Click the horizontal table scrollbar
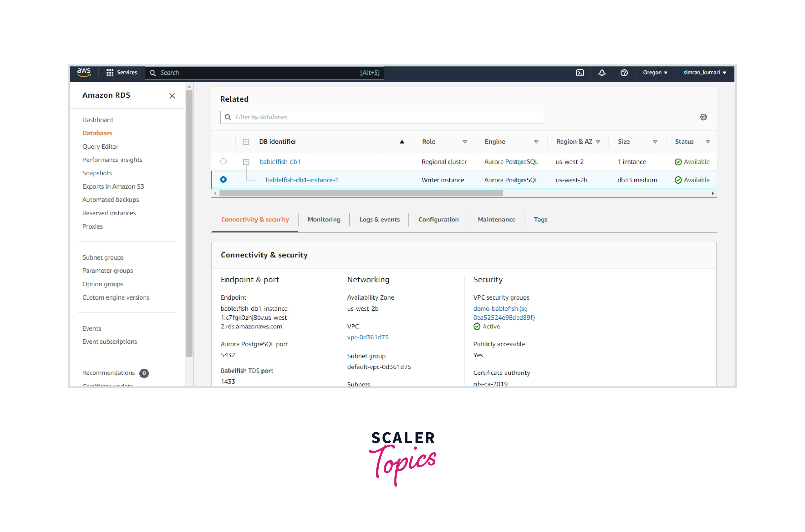The width and height of the screenshot is (805, 532). (x=361, y=193)
